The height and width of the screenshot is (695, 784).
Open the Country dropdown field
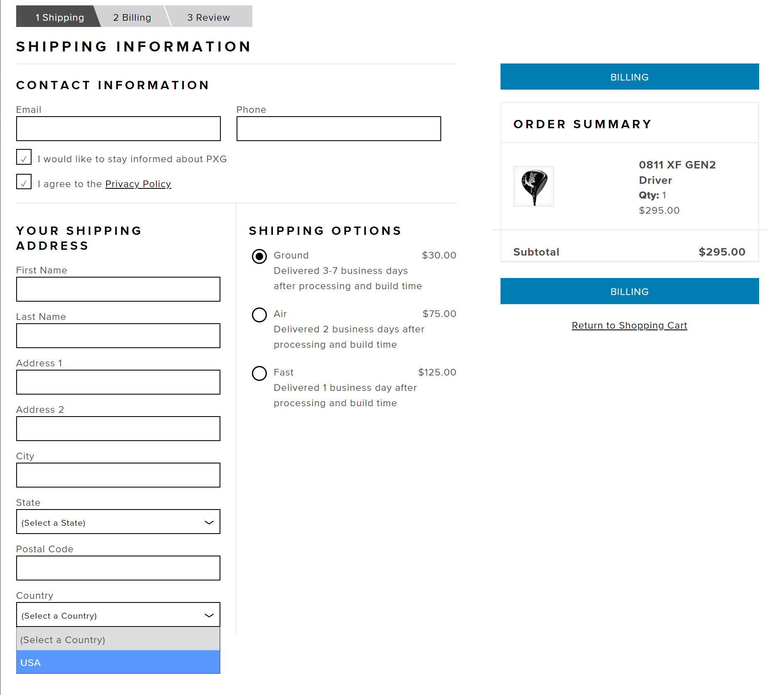(x=118, y=615)
